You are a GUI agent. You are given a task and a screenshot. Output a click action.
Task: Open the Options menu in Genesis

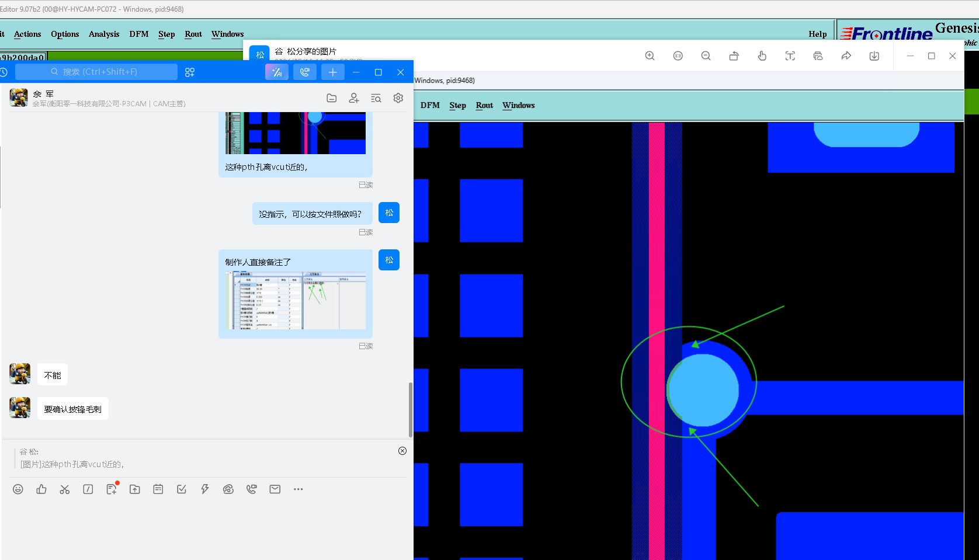tap(65, 34)
